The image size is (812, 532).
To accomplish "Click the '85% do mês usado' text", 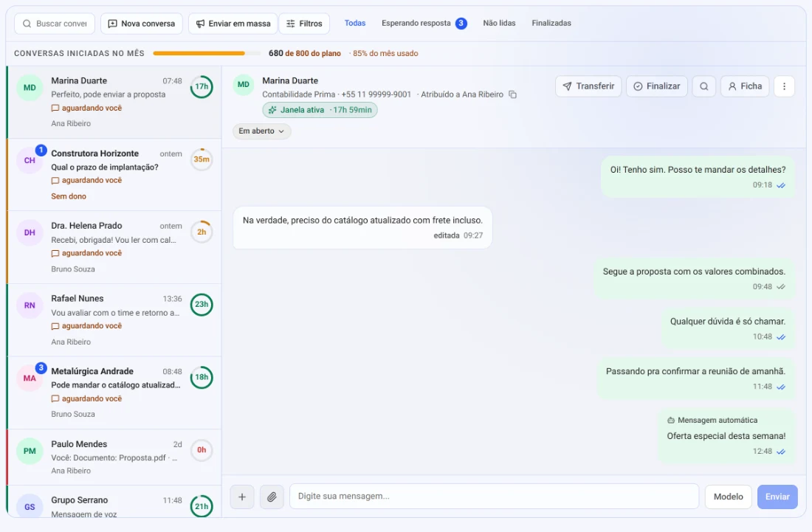I will [x=385, y=53].
